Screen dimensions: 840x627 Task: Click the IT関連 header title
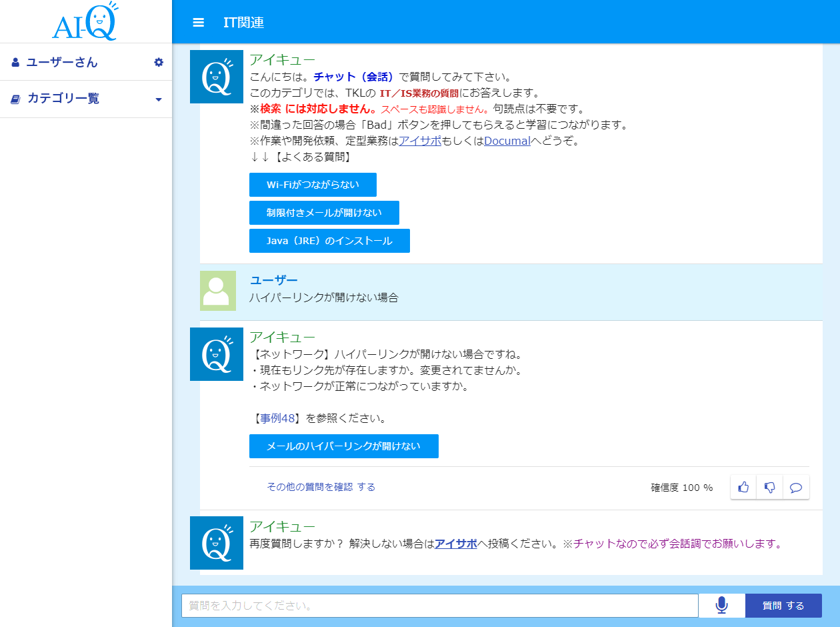click(x=244, y=23)
